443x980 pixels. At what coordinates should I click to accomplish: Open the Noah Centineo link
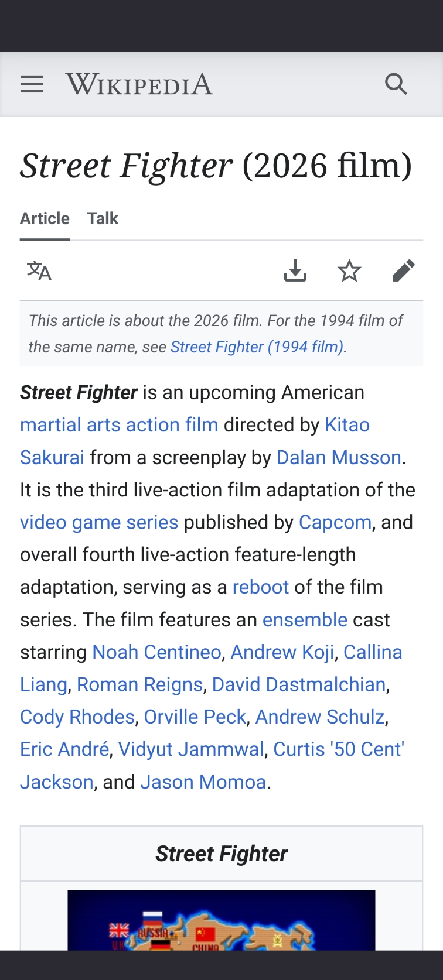click(x=156, y=652)
